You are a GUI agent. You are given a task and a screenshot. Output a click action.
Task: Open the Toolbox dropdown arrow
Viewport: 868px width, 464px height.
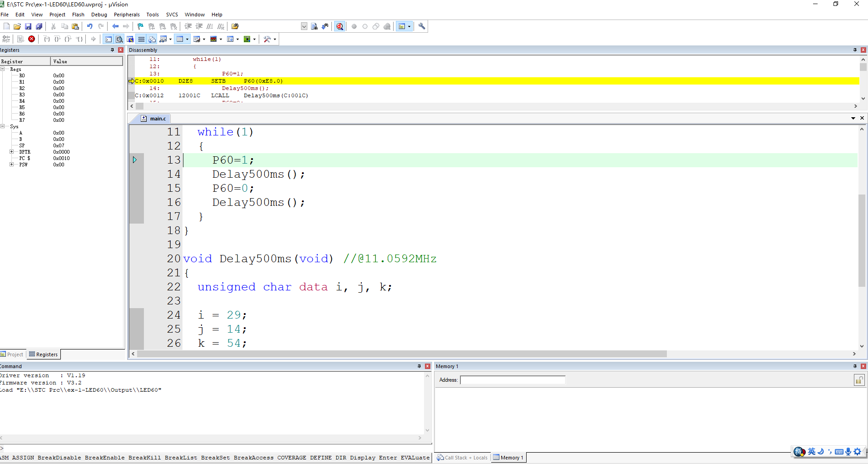275,39
